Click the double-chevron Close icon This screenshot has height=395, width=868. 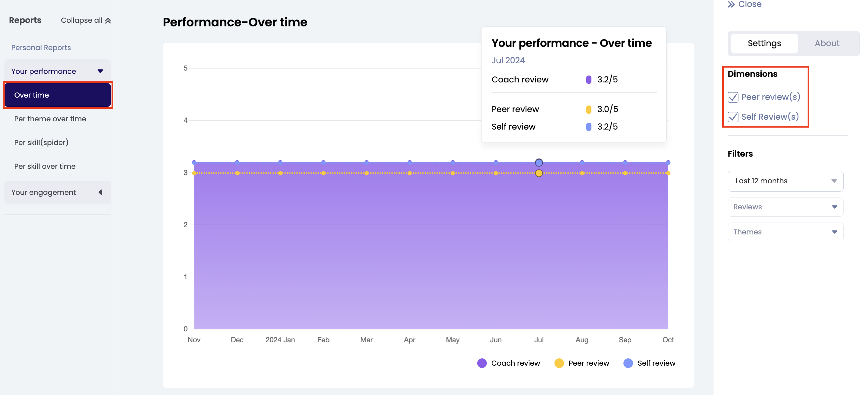point(731,4)
